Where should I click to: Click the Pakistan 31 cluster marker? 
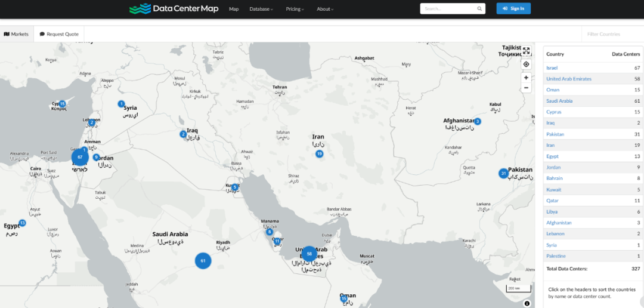(x=503, y=174)
